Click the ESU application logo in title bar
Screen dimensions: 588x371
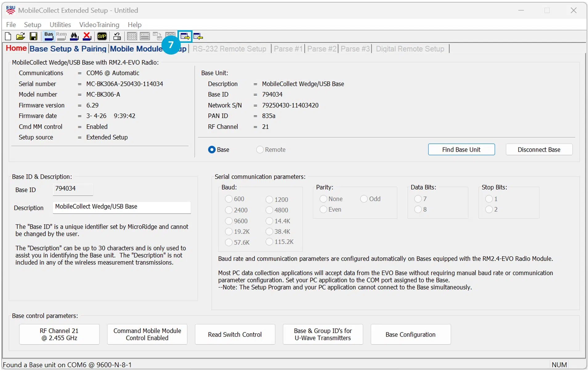click(10, 10)
